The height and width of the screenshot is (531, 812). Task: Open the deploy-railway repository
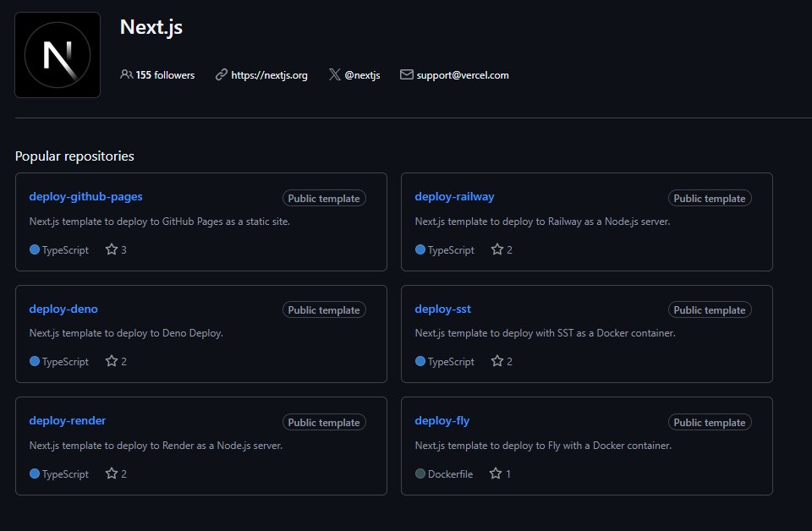(454, 196)
